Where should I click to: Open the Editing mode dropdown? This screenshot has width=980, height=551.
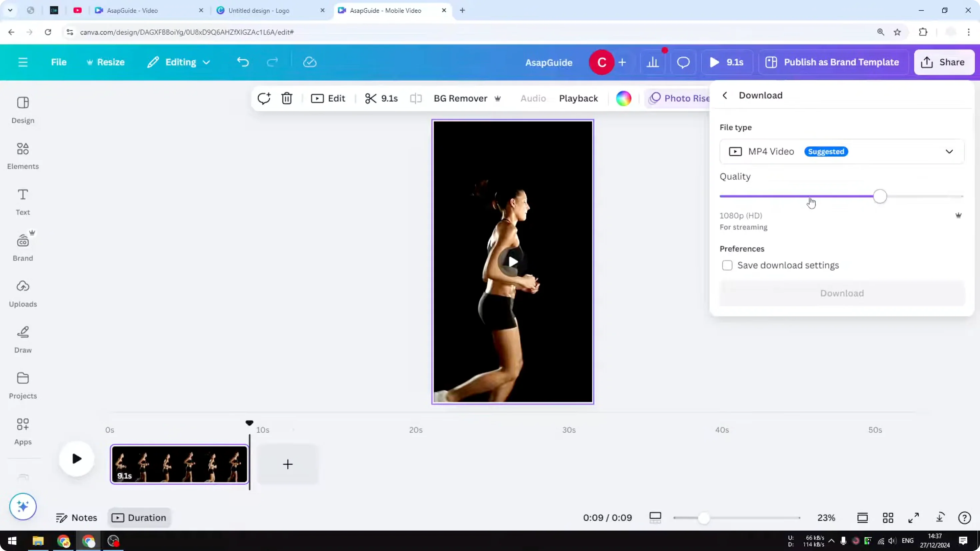pyautogui.click(x=178, y=62)
